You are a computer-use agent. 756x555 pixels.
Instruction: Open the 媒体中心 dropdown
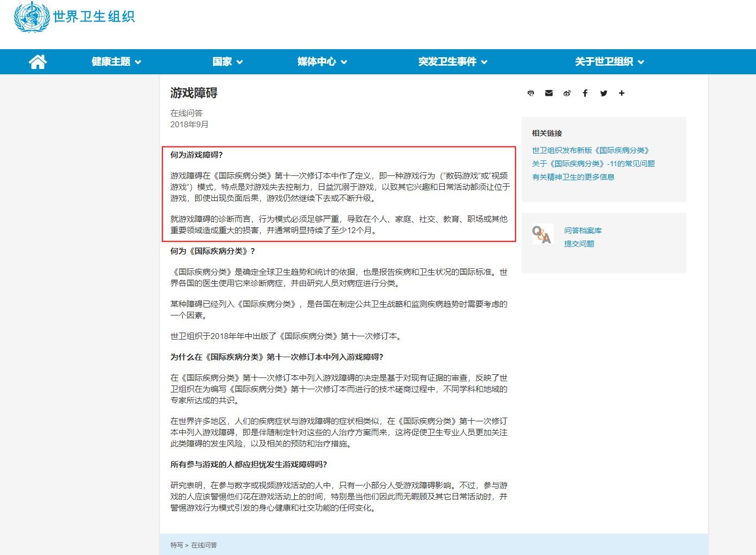[322, 62]
